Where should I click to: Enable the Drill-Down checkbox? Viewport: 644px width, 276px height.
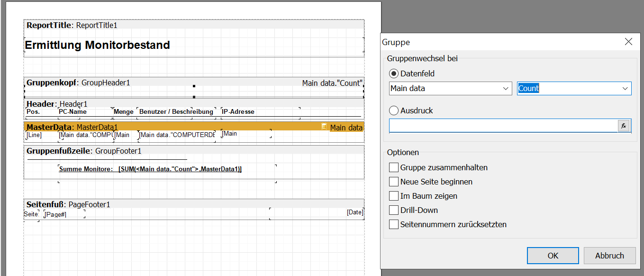coord(394,210)
